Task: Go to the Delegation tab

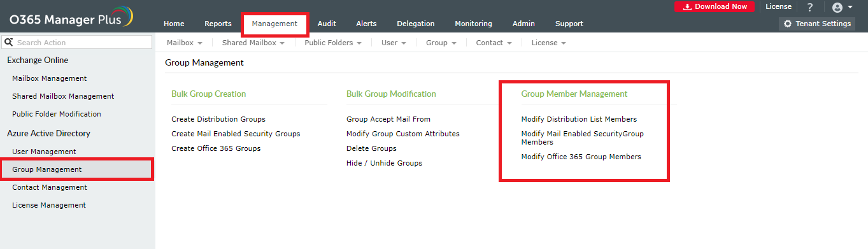Action: [x=416, y=24]
